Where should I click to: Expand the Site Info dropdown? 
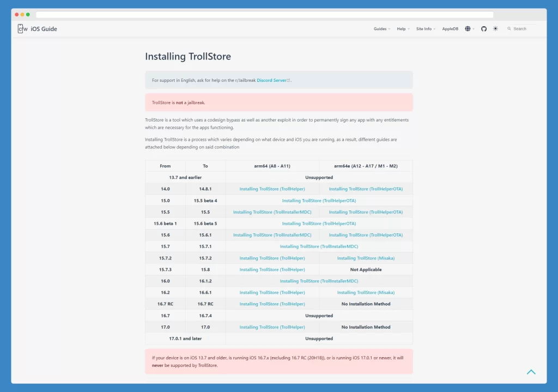(x=426, y=29)
